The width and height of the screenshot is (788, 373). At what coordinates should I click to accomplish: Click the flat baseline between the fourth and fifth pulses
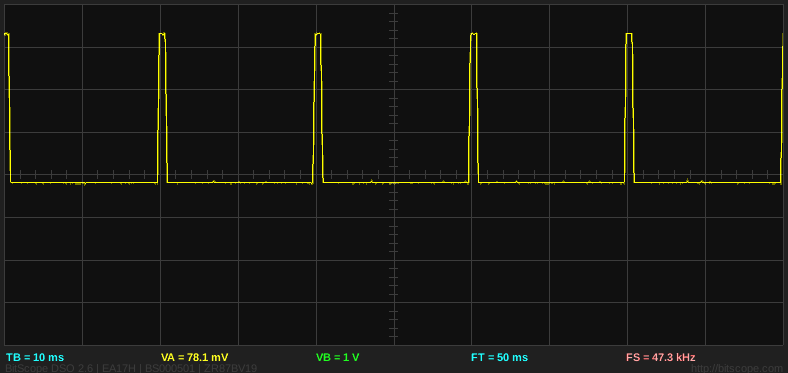pyautogui.click(x=551, y=182)
